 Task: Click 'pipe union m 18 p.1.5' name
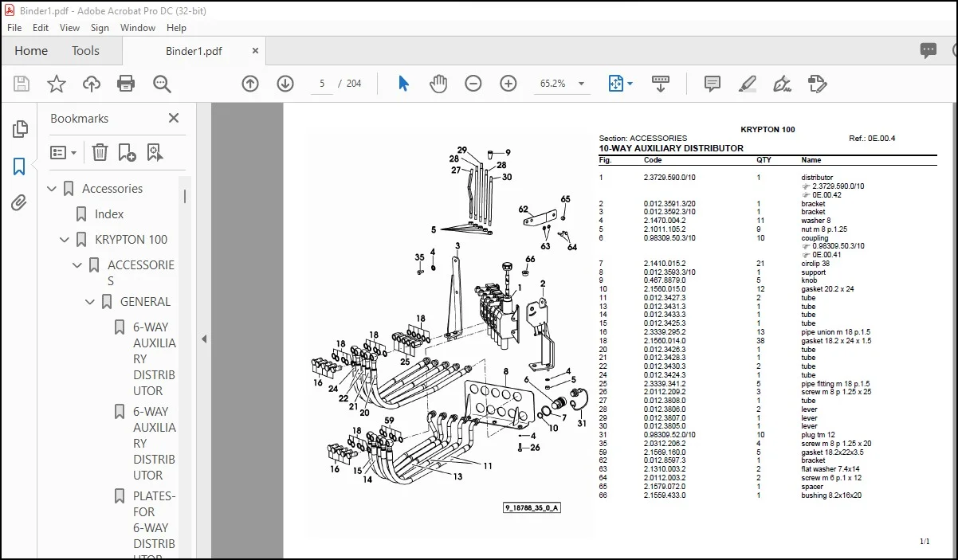(x=838, y=332)
